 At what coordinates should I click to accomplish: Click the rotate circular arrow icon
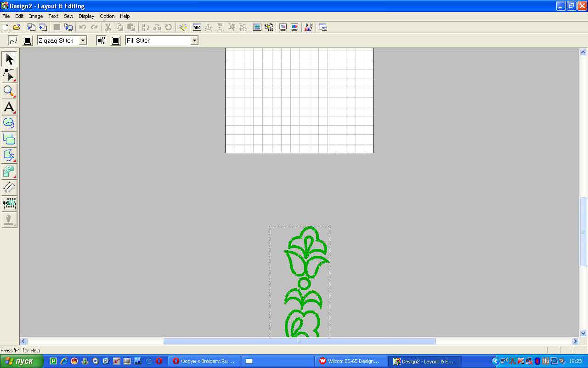pos(169,28)
